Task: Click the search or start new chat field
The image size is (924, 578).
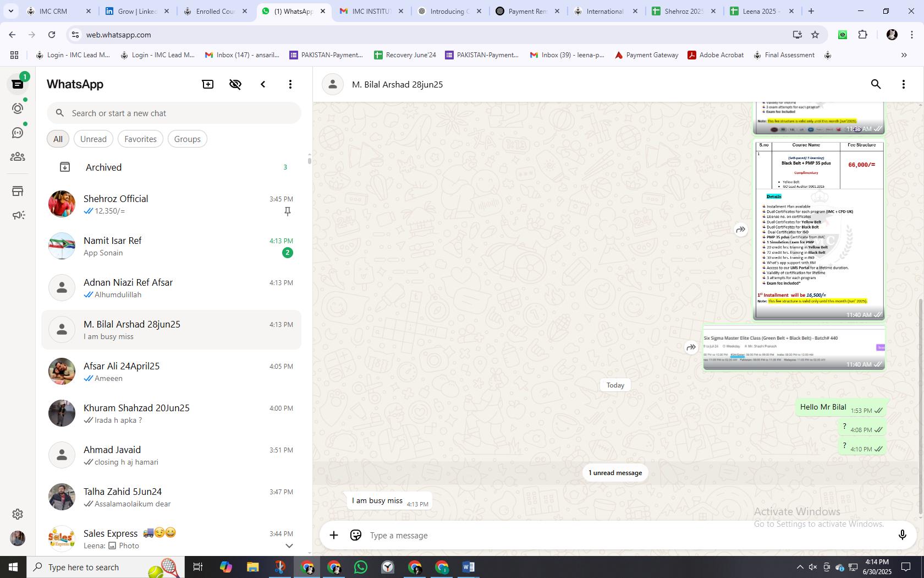Action: coord(174,113)
